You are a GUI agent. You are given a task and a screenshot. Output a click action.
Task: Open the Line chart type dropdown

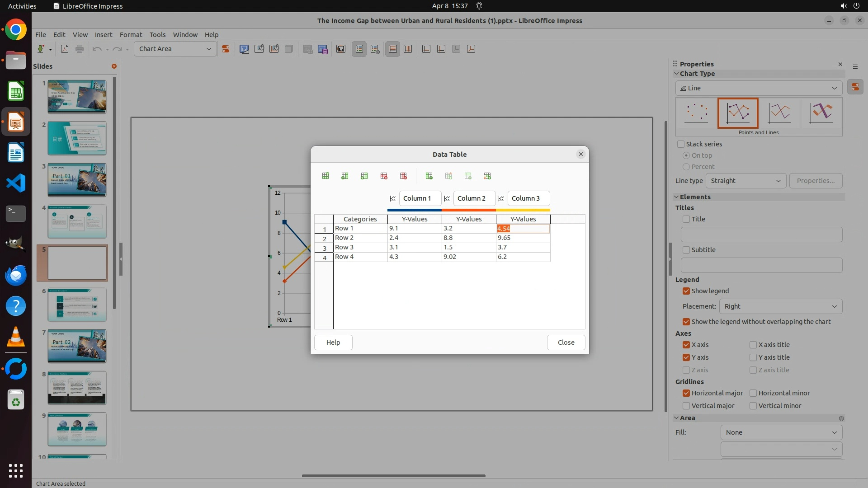pyautogui.click(x=759, y=88)
